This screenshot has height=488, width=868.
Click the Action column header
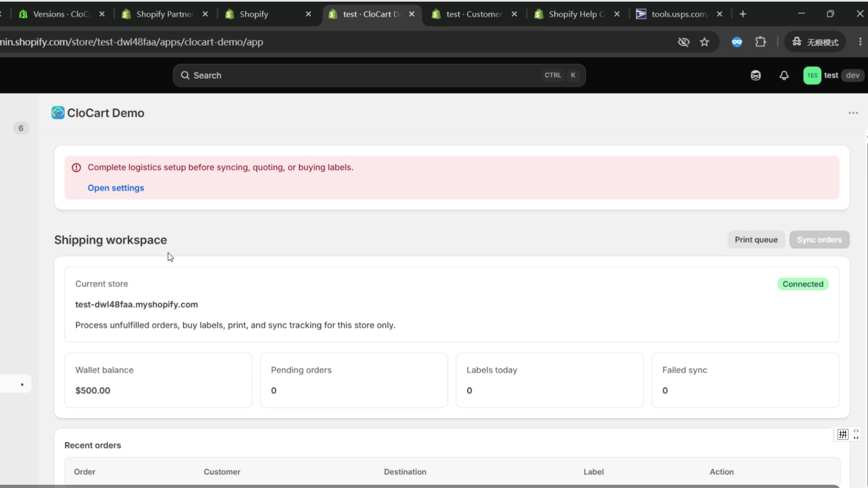coord(722,472)
